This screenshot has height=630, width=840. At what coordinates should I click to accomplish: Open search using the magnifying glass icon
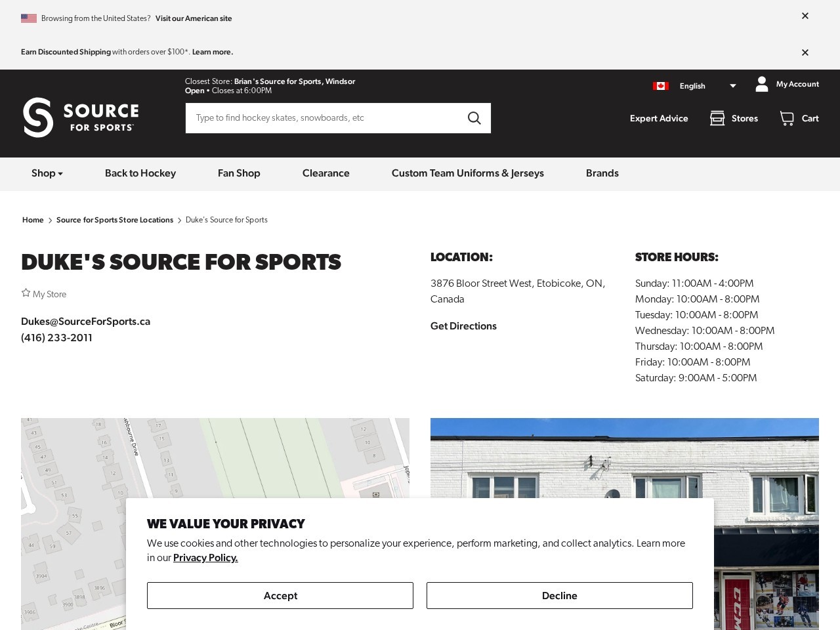click(x=474, y=118)
